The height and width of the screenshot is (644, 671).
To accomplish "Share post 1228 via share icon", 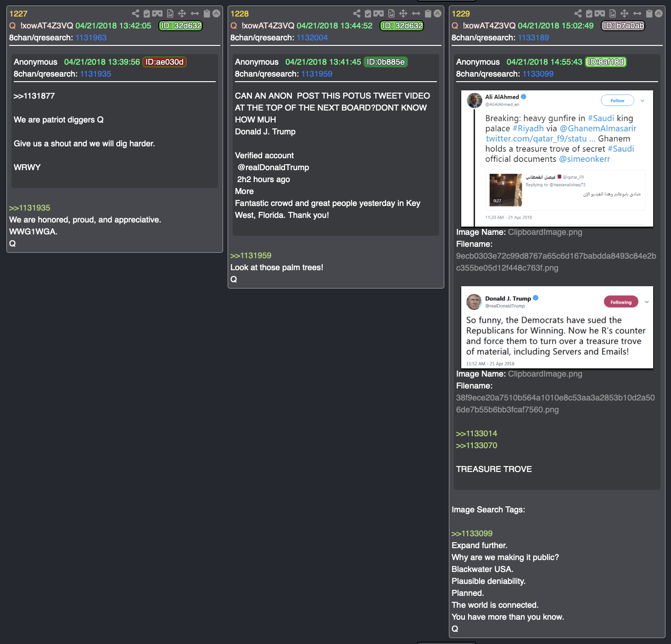I will click(357, 14).
